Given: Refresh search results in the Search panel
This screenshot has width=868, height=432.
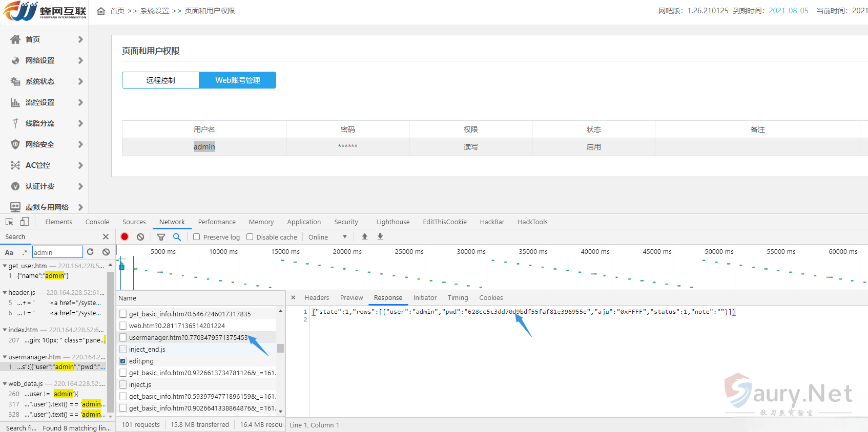Looking at the screenshot, I should pos(90,252).
